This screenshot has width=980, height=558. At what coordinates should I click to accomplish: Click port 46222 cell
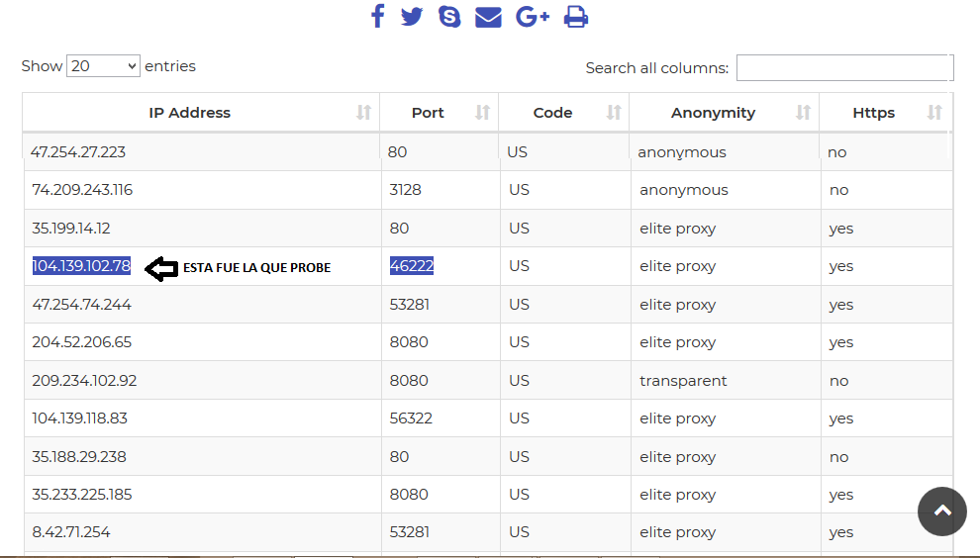[411, 266]
